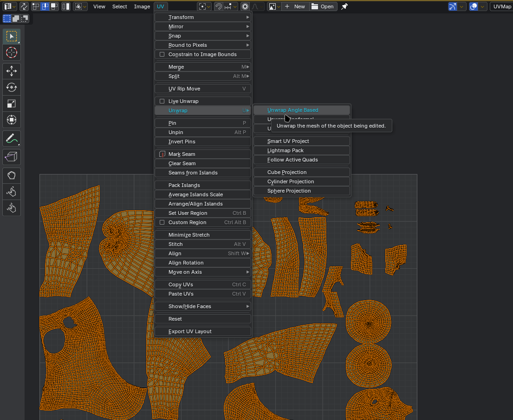Select the Pinch sculpt tool
Viewport: 513px width, 420px height.
(x=12, y=208)
